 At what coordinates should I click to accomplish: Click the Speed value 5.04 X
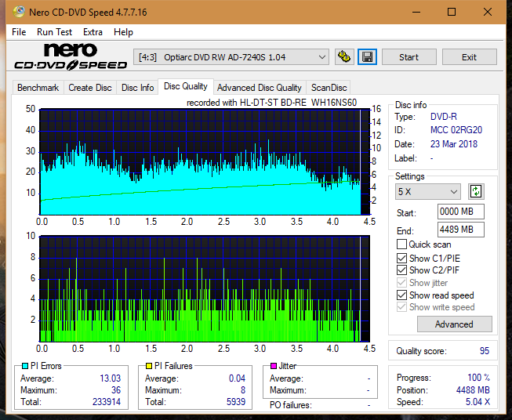[478, 402]
